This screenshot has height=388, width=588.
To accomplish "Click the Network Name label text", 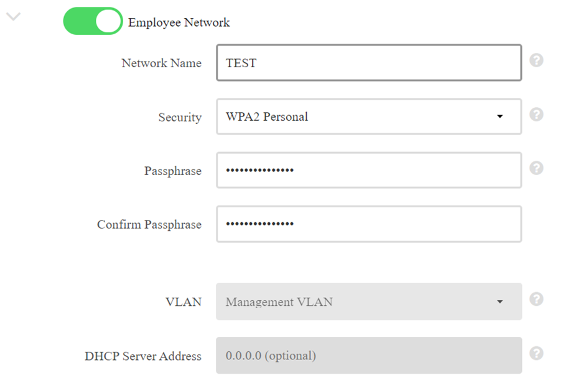I will tap(161, 63).
